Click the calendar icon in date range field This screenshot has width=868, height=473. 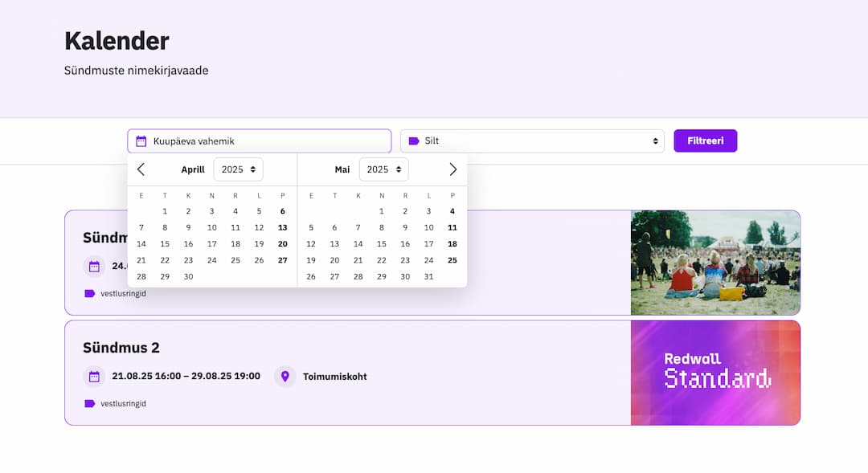[141, 141]
